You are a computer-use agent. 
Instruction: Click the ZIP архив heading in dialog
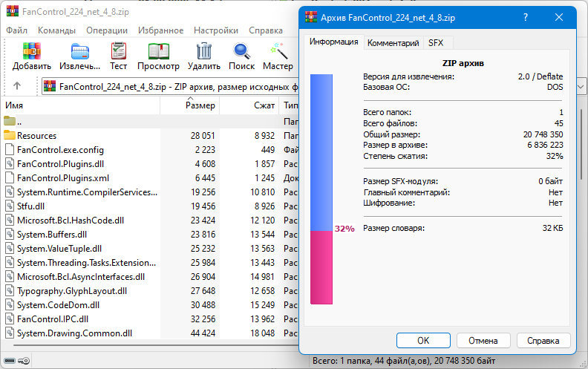[x=463, y=63]
